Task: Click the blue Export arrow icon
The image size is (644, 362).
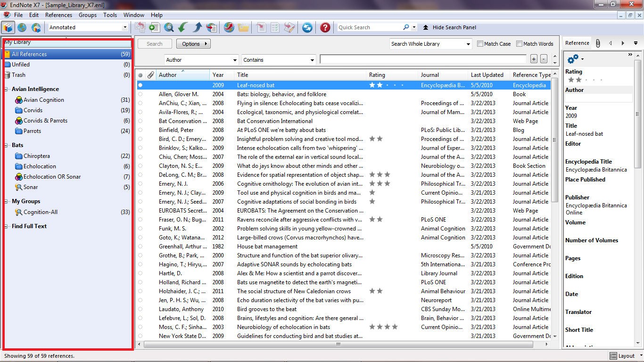Action: coord(197,27)
